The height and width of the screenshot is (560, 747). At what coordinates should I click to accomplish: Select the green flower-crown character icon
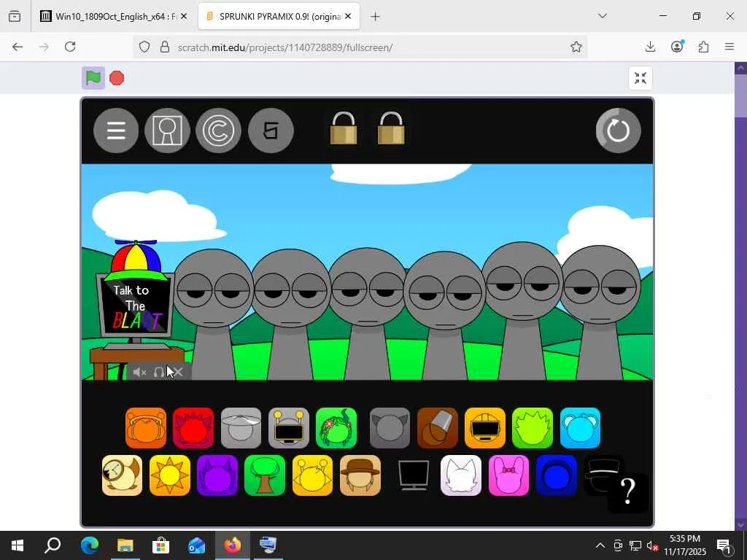point(336,427)
